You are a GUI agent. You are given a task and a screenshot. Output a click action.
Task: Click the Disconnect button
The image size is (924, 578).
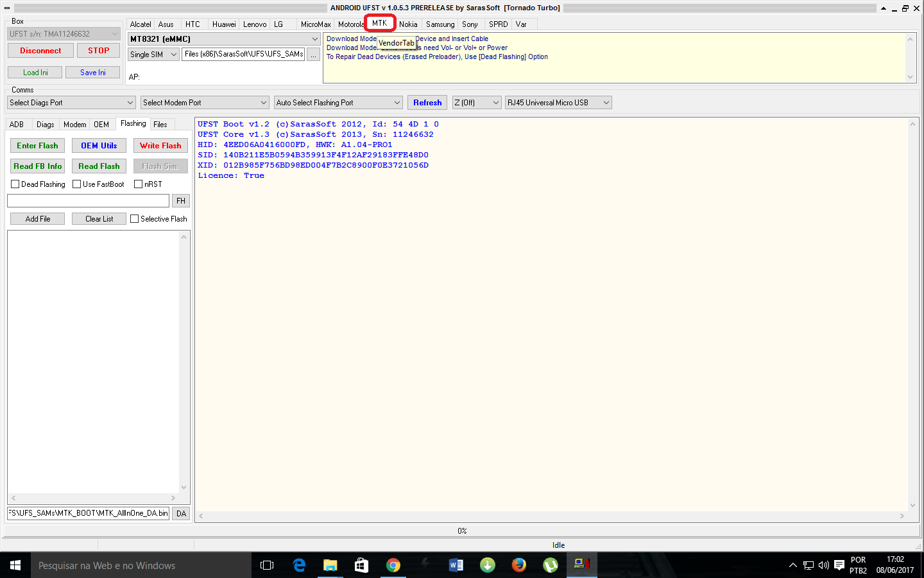pyautogui.click(x=40, y=51)
